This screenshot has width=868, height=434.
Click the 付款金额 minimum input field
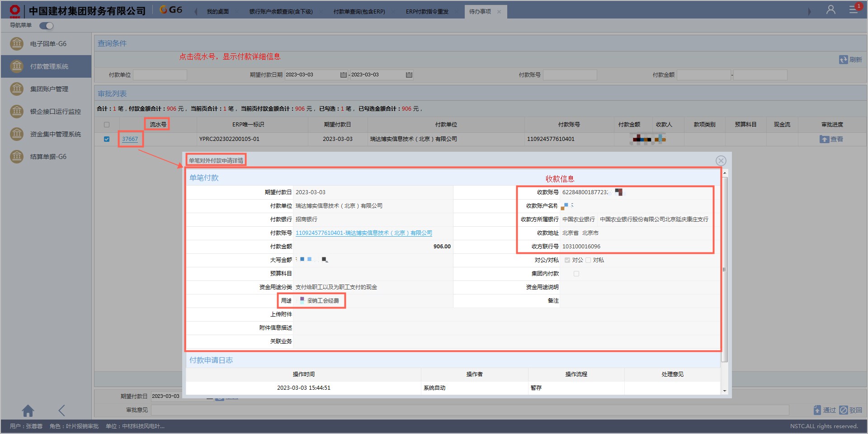click(x=704, y=75)
